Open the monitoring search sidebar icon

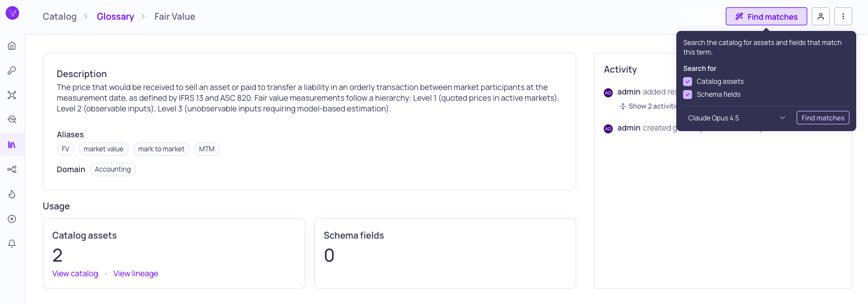click(x=12, y=120)
